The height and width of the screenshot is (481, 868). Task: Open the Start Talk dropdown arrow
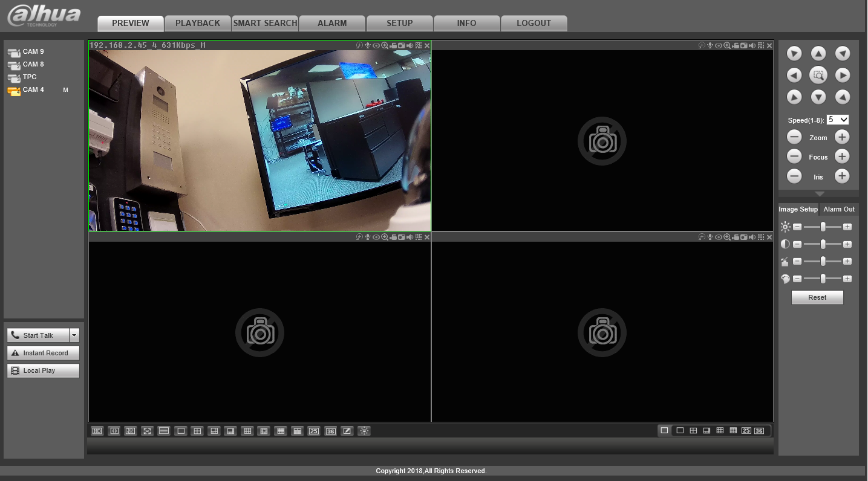[74, 335]
